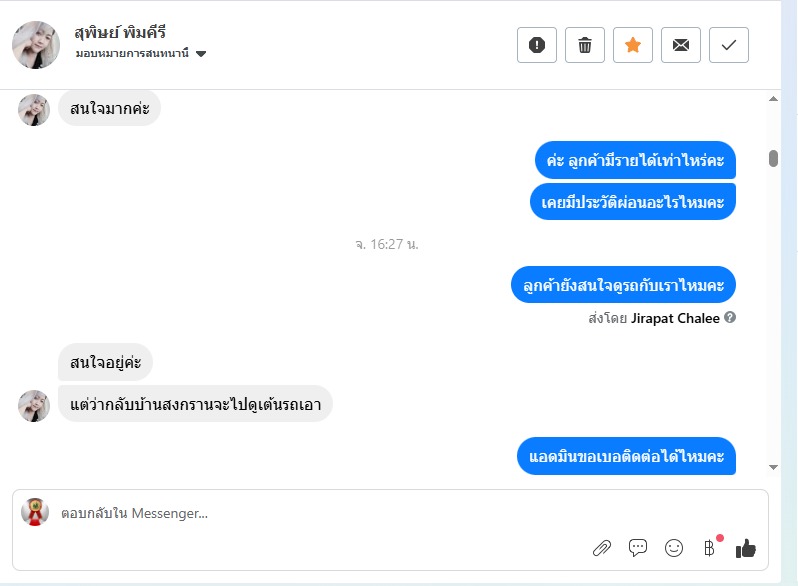This screenshot has width=798, height=586.
Task: Open saved replies speech bubble icon
Action: [638, 548]
